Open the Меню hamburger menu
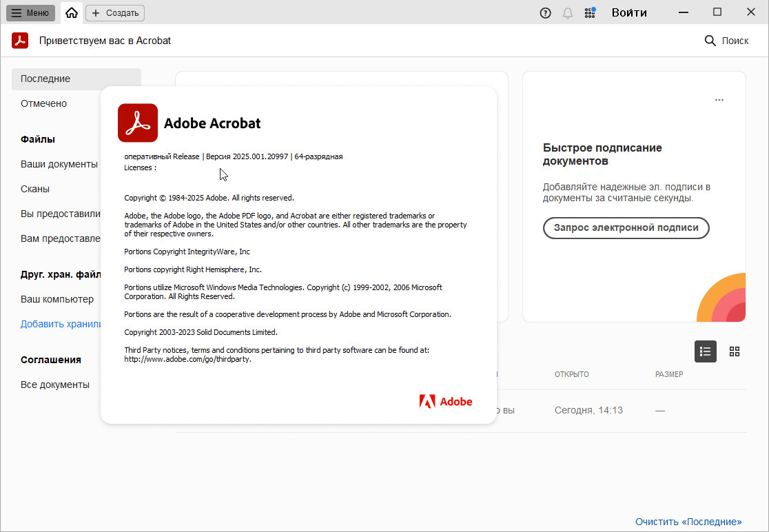 click(30, 12)
